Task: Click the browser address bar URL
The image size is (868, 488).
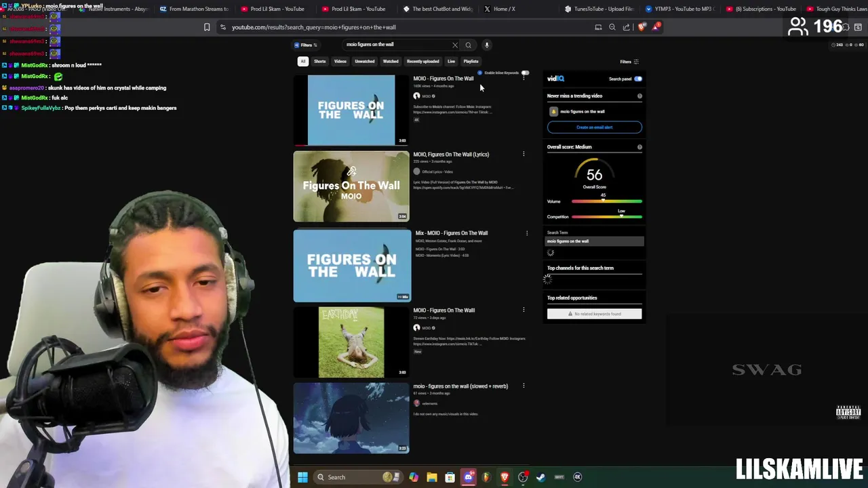Action: [x=314, y=28]
